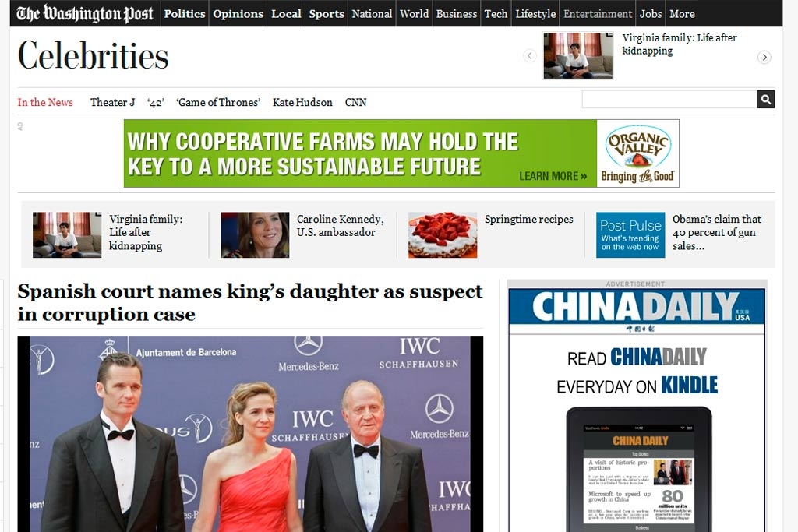798x532 pixels.
Task: Open the Virginia family header thumbnail
Action: click(x=577, y=55)
